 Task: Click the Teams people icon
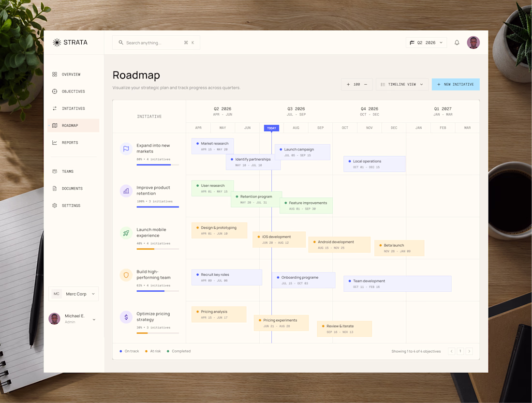(55, 171)
